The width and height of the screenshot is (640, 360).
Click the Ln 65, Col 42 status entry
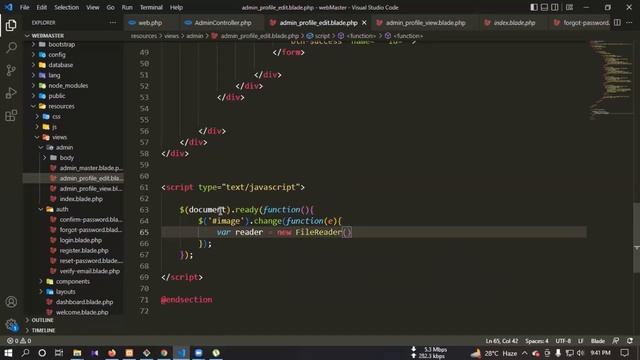tap(502, 341)
